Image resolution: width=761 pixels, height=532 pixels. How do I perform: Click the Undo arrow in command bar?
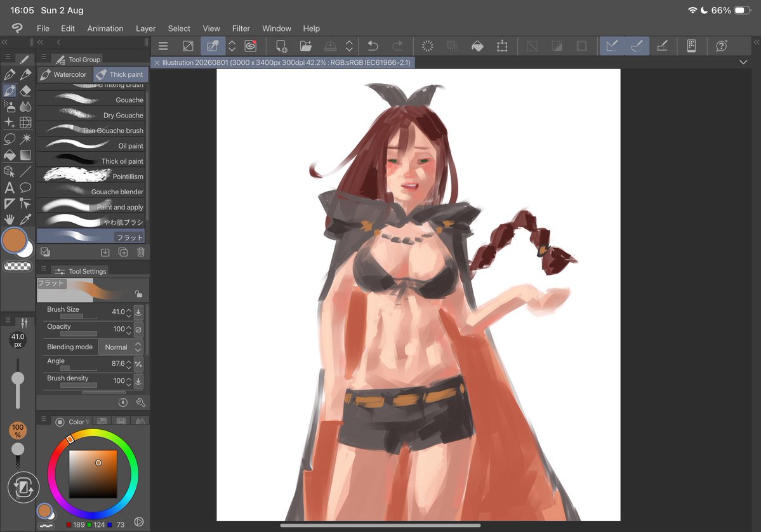click(373, 46)
